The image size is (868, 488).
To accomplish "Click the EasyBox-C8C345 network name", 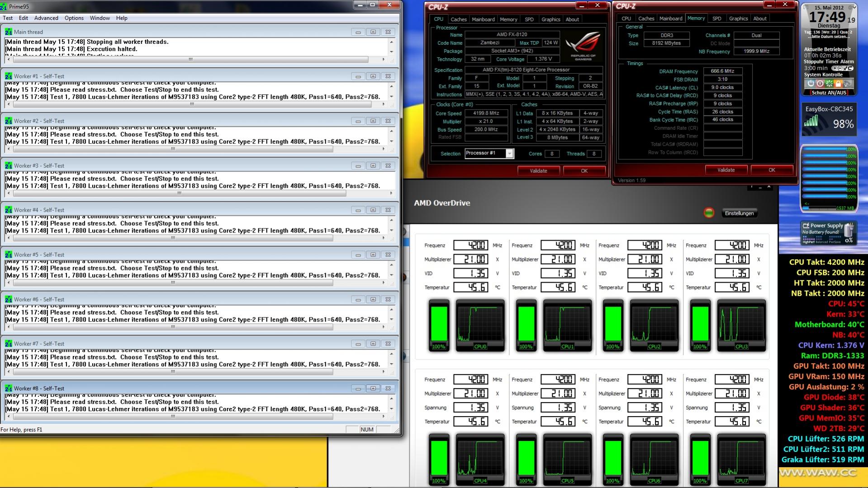I will coord(829,109).
